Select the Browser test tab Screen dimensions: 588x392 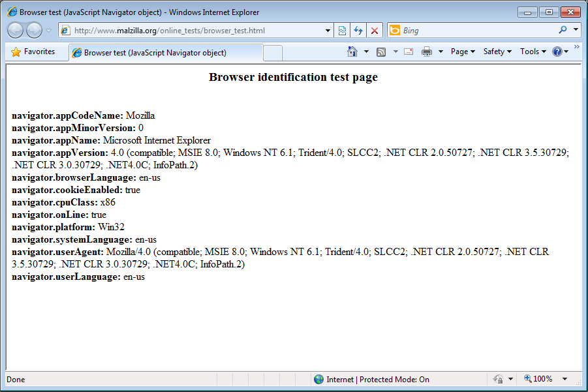(x=165, y=52)
